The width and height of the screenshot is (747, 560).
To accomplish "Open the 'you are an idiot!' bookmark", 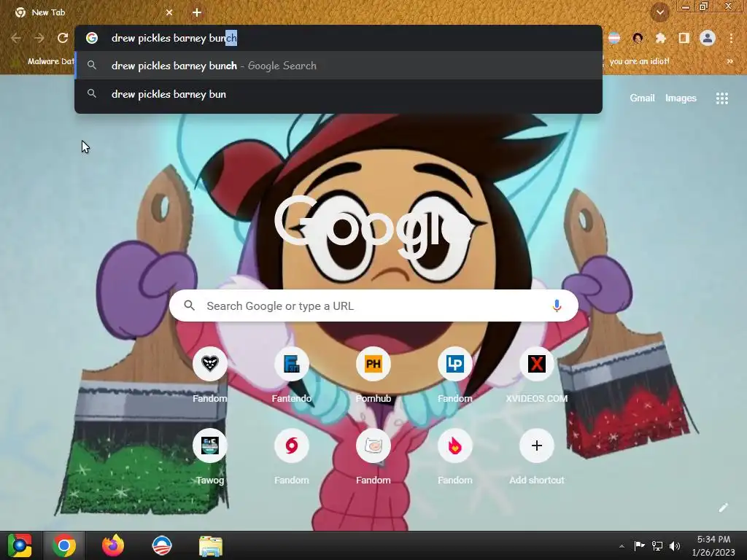I will click(638, 61).
